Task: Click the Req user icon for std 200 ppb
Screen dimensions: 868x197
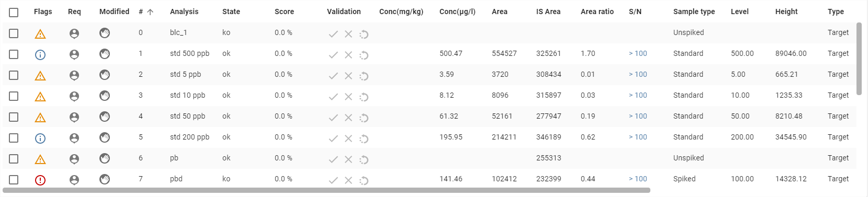Action: click(74, 138)
